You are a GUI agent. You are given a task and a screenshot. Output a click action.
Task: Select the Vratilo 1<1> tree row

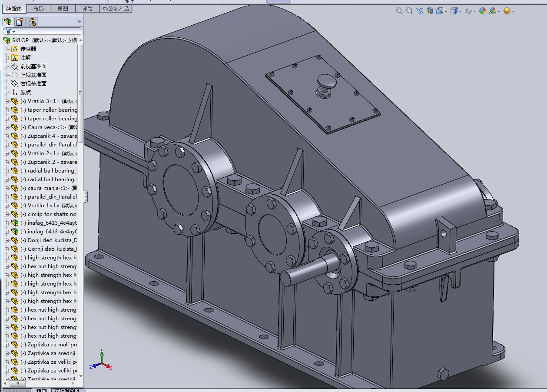pos(43,205)
